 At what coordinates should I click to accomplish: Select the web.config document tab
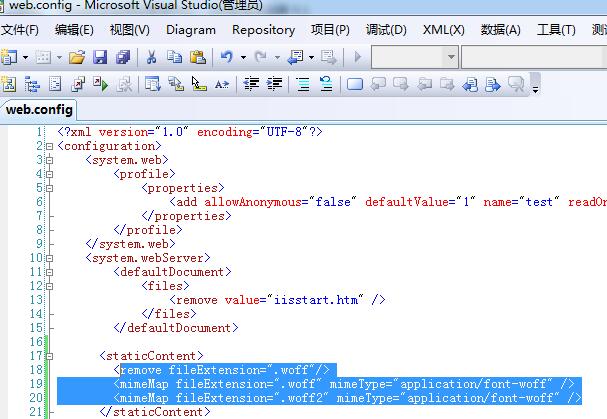(x=39, y=110)
